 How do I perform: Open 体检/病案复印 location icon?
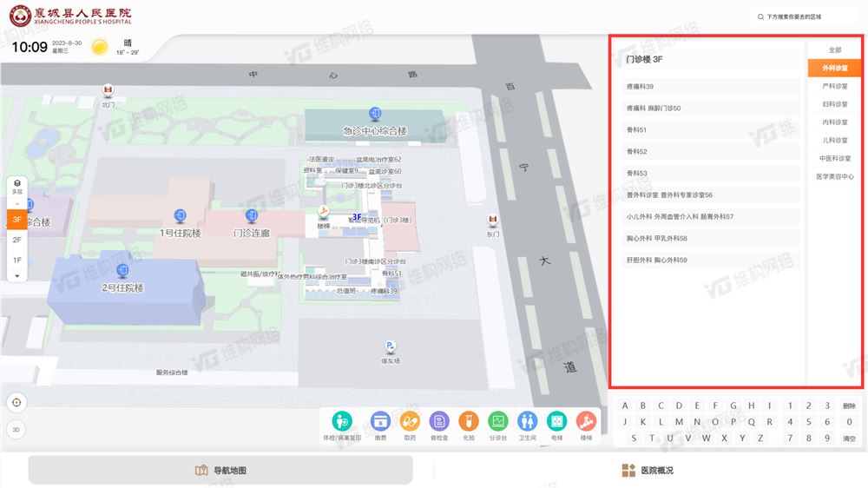342,421
